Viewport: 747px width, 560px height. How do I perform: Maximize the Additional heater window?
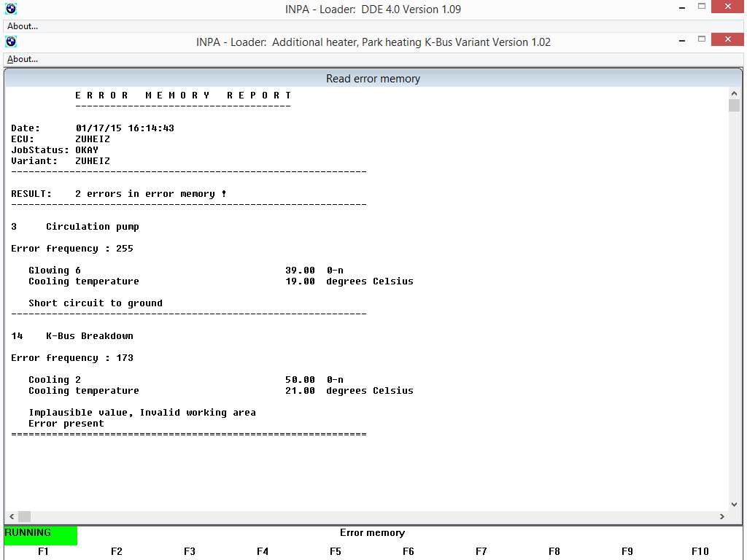(x=701, y=39)
